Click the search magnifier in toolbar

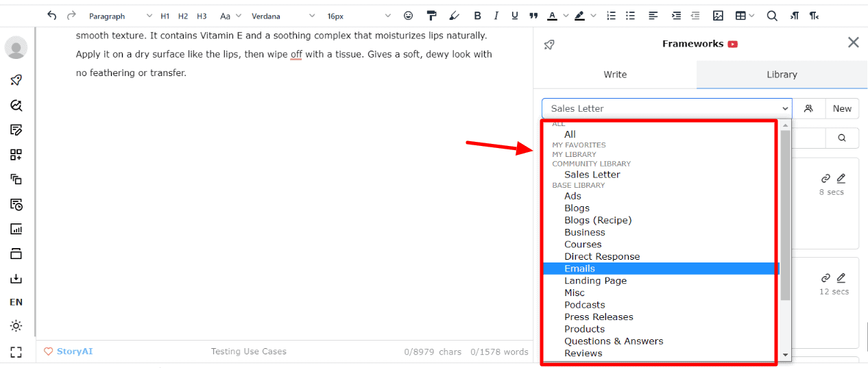click(772, 16)
